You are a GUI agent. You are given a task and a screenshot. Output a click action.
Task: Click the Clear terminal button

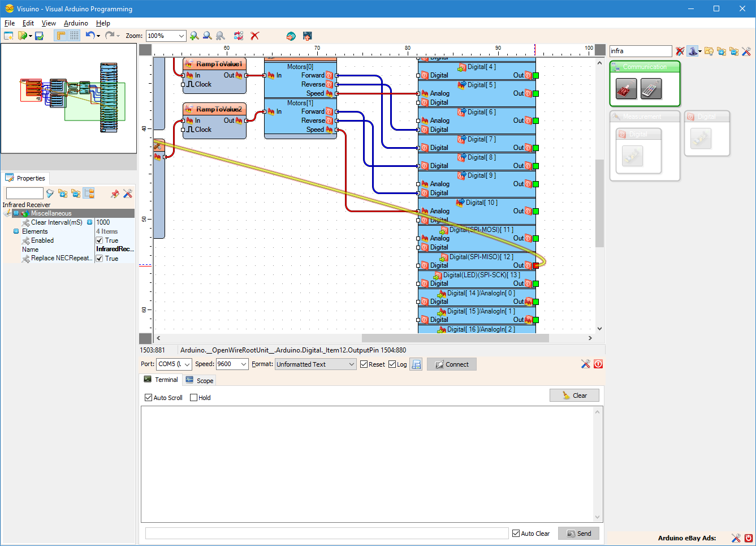pos(574,395)
